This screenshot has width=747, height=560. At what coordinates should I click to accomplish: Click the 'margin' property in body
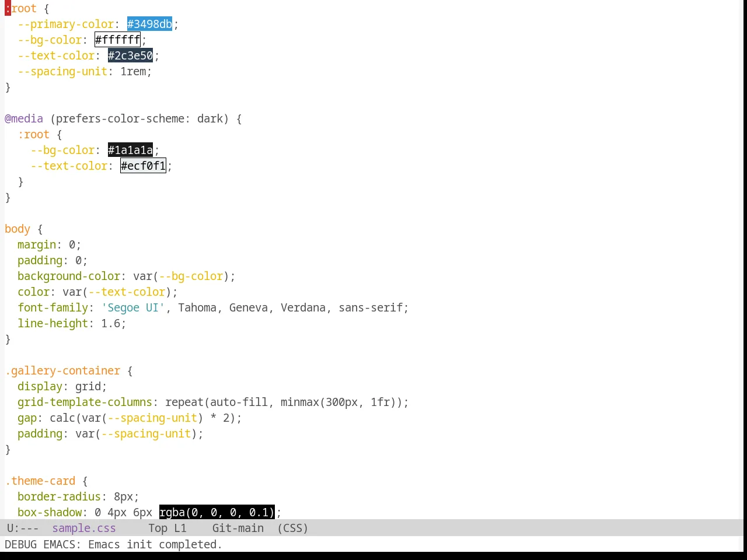tap(37, 244)
